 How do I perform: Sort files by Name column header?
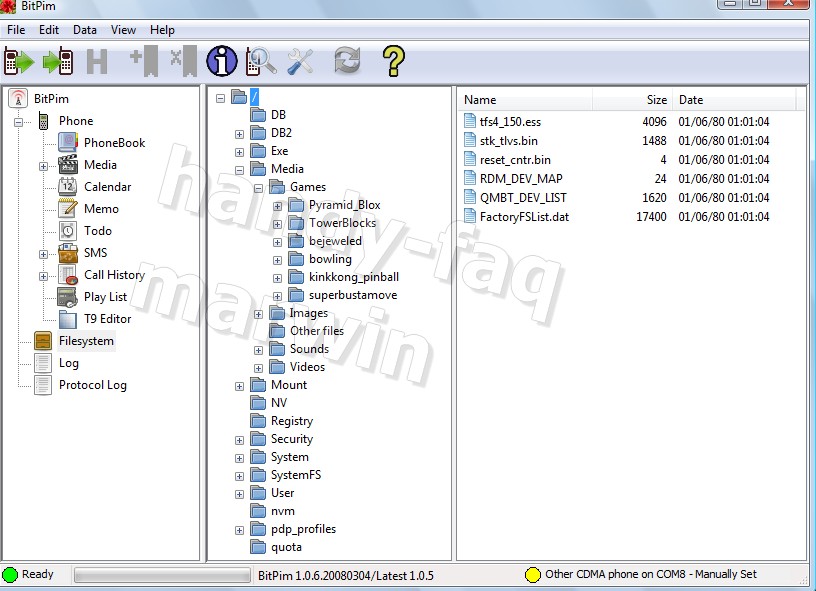(525, 99)
